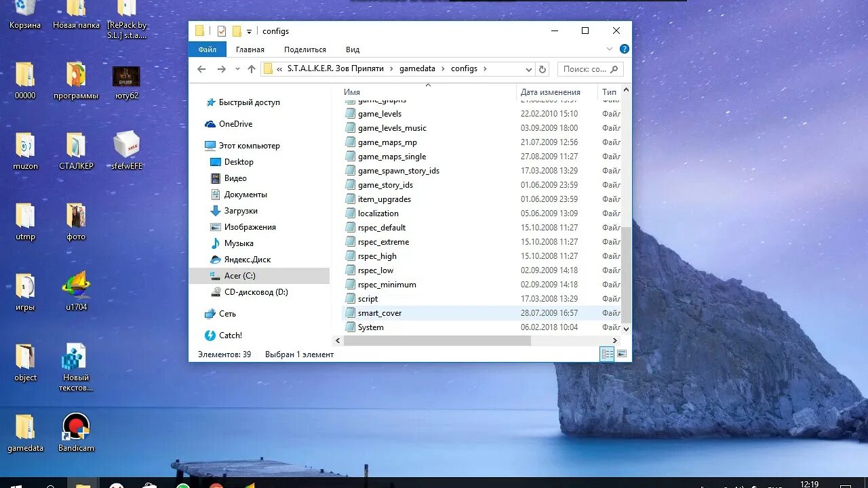Open Корзина desktop icon
The width and height of the screenshot is (868, 488).
[x=25, y=15]
